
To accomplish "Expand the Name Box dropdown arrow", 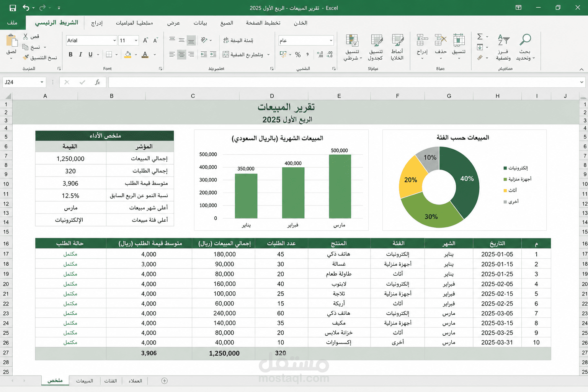I will (x=42, y=82).
